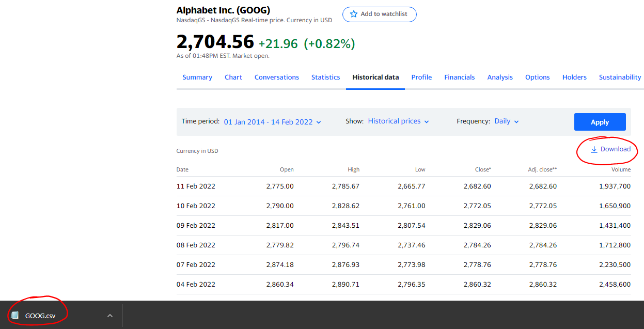Click volume 1,431,400 for 09 Feb
The height and width of the screenshot is (329, 644).
(x=615, y=226)
